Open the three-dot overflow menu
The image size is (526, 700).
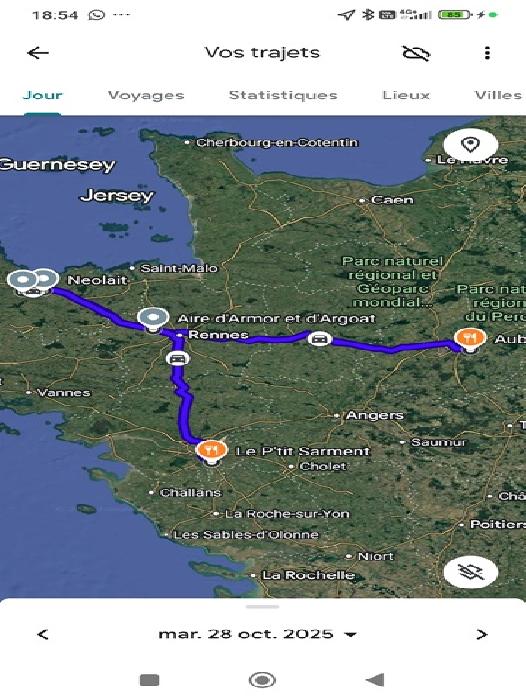487,53
